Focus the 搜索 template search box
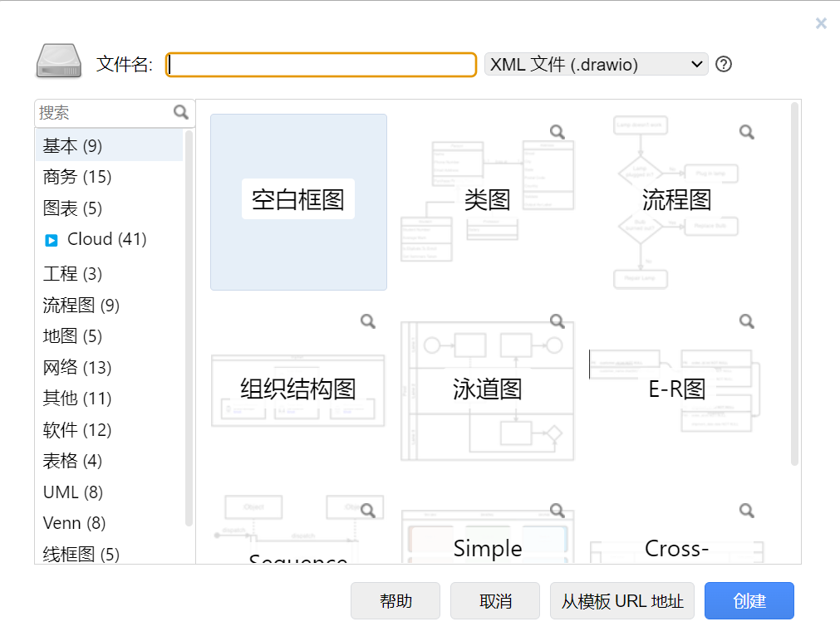840x641 pixels. [105, 112]
